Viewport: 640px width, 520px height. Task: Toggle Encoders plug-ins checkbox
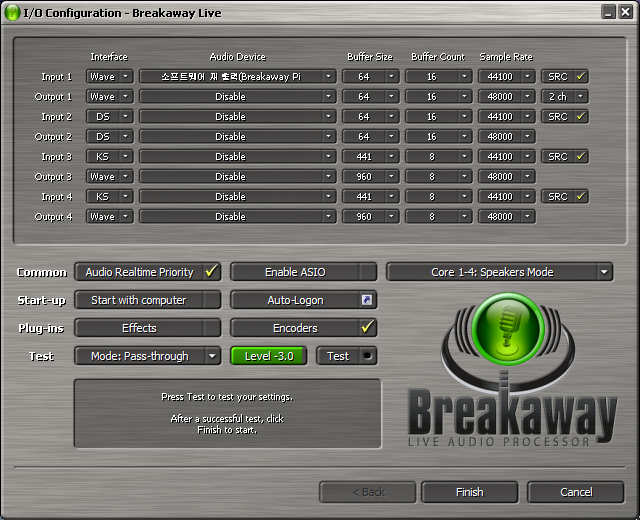pyautogui.click(x=303, y=328)
